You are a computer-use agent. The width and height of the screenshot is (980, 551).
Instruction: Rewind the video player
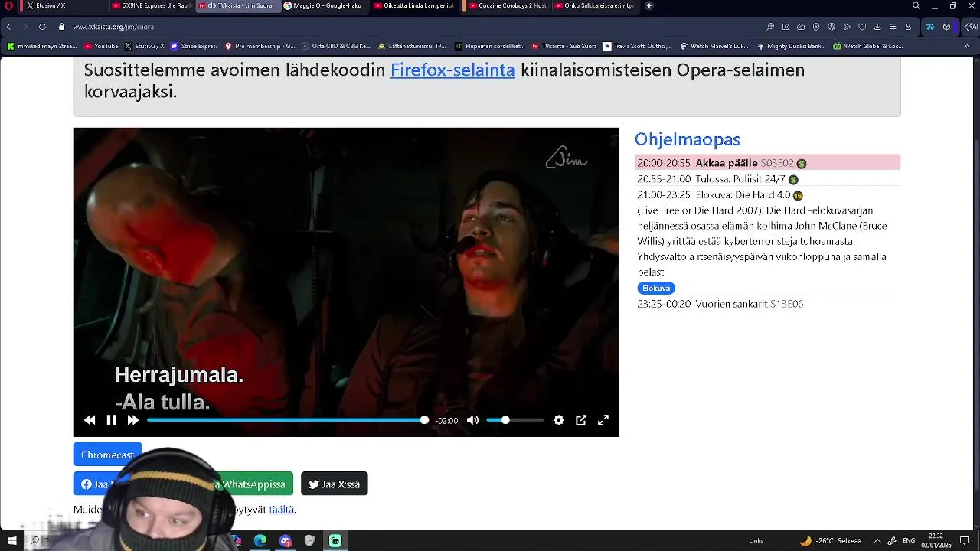(x=90, y=420)
